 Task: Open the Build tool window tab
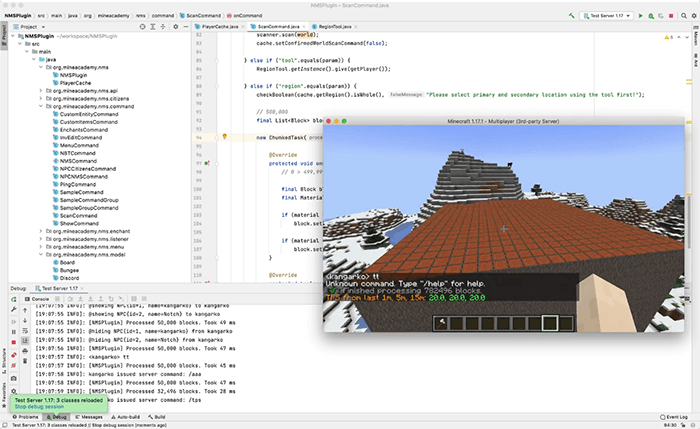(x=157, y=417)
